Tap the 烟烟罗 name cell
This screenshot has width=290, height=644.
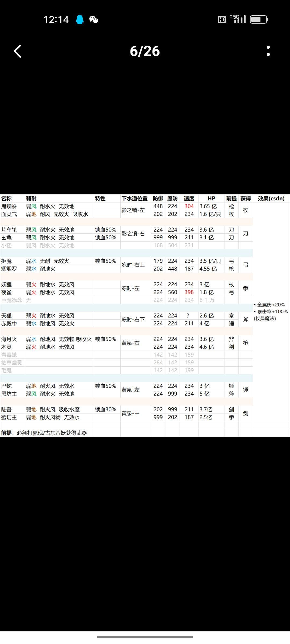coord(9,269)
